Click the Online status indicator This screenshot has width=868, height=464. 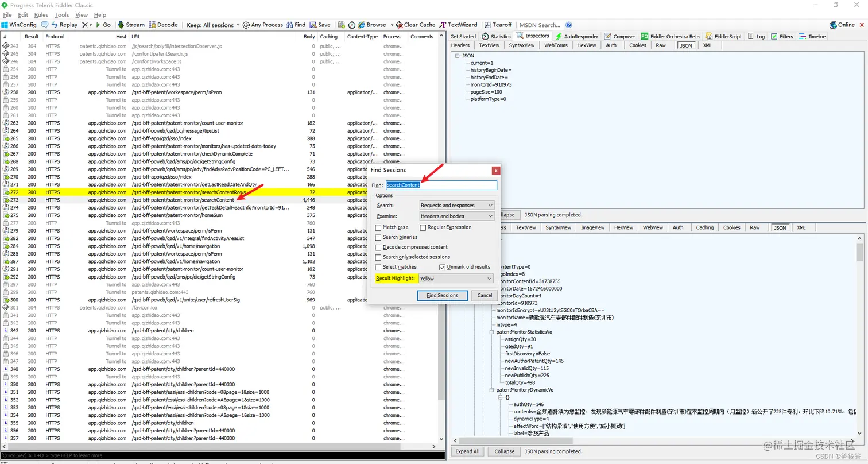842,25
